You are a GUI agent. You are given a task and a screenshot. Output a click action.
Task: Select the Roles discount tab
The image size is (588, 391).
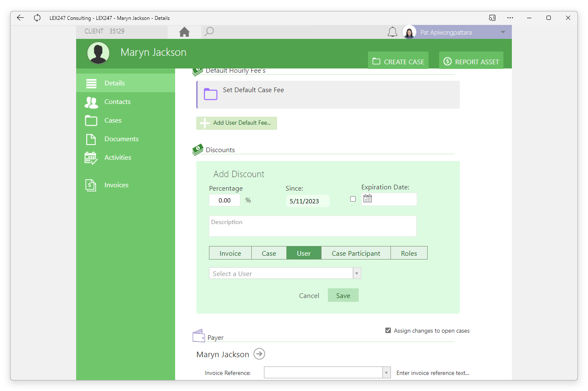pyautogui.click(x=409, y=253)
